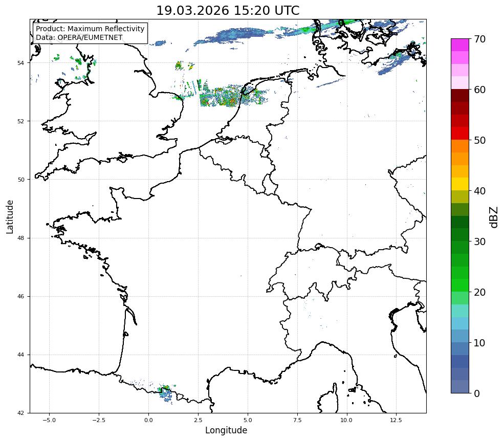
Task: Click the latitude tick label 50
Action: pos(20,180)
